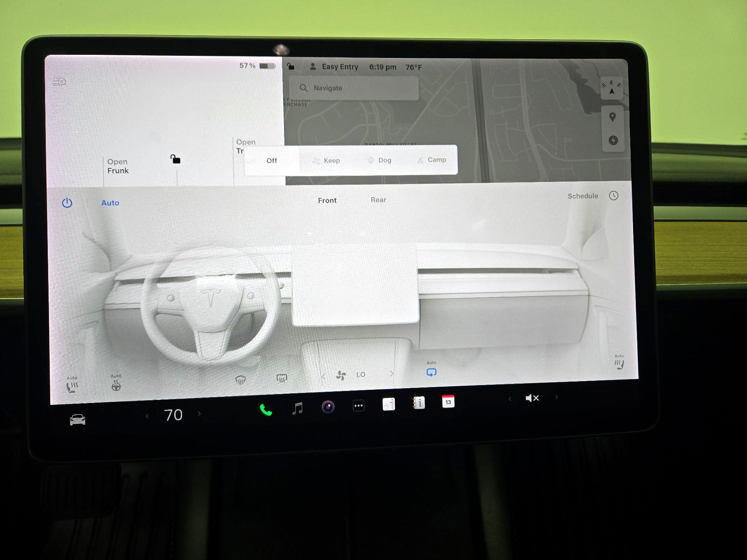Viewport: 747px width, 560px height.
Task: Tap the map compass orientation button
Action: pos(612,88)
